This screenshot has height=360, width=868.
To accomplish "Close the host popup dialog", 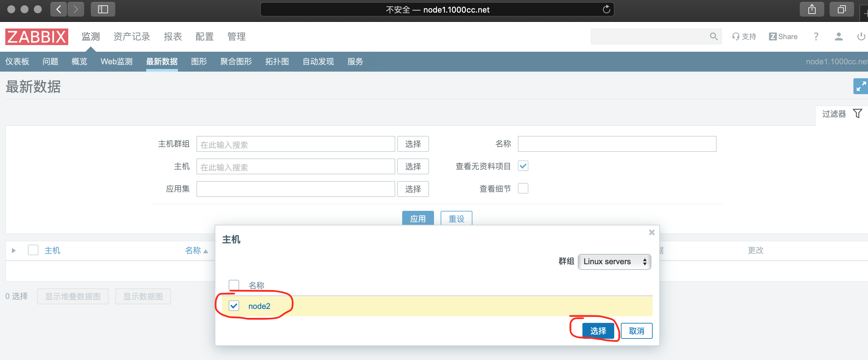I will (651, 232).
